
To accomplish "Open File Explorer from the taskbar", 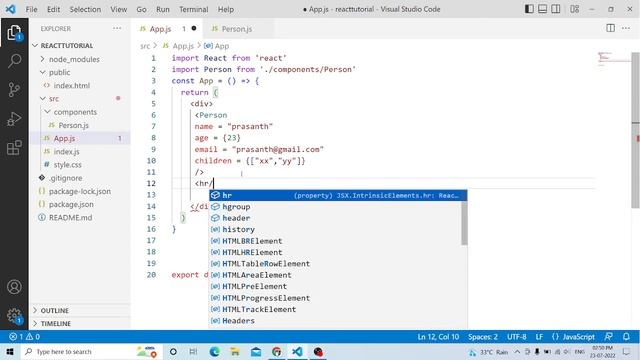I will 235,351.
